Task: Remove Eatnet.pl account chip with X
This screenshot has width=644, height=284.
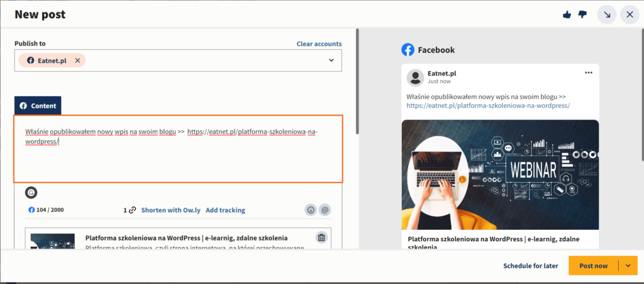Action: (x=77, y=60)
